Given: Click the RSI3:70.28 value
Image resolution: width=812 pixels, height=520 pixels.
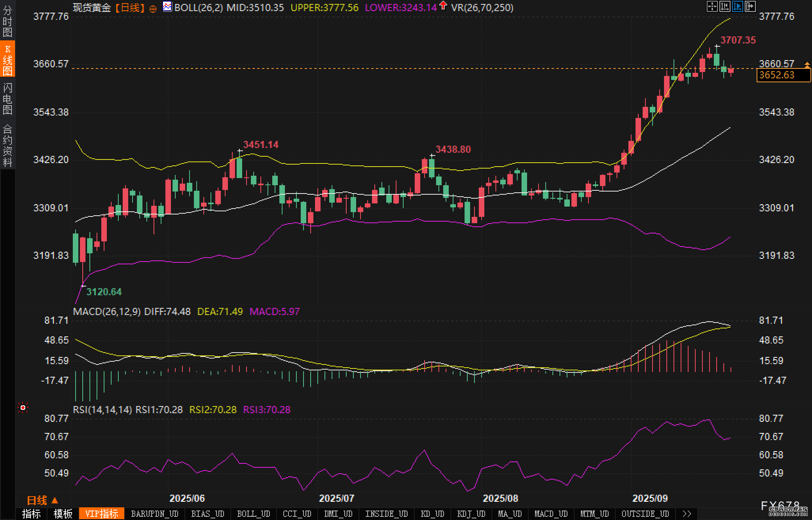Looking at the screenshot, I should point(267,410).
